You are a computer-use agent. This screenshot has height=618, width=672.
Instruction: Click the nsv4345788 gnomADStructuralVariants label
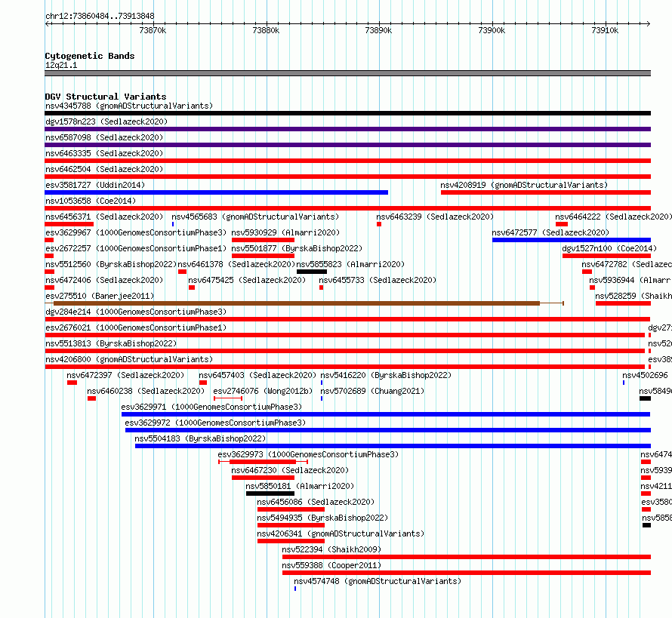pos(129,106)
